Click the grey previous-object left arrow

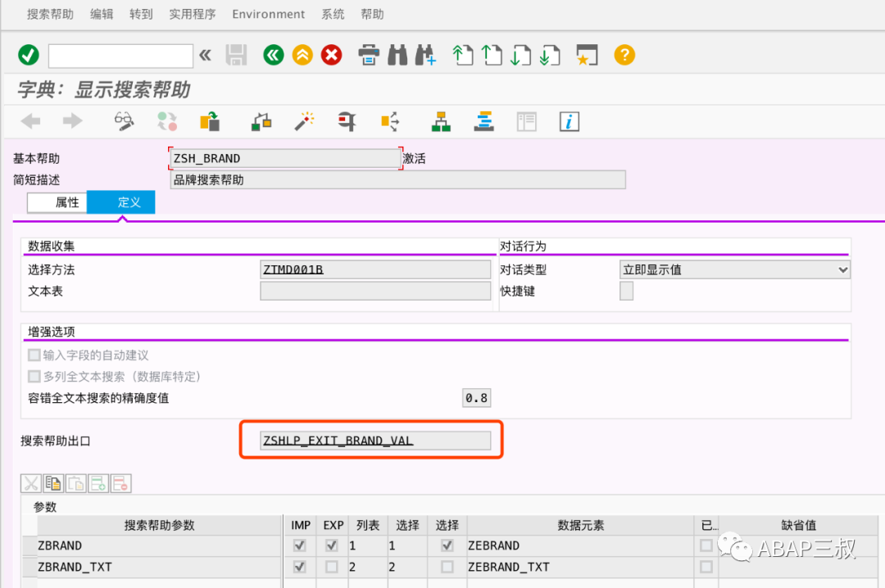pyautogui.click(x=30, y=120)
